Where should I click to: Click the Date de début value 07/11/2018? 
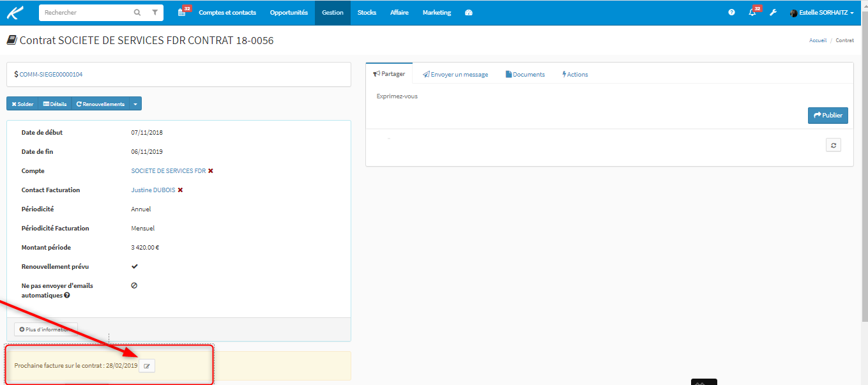coord(147,133)
